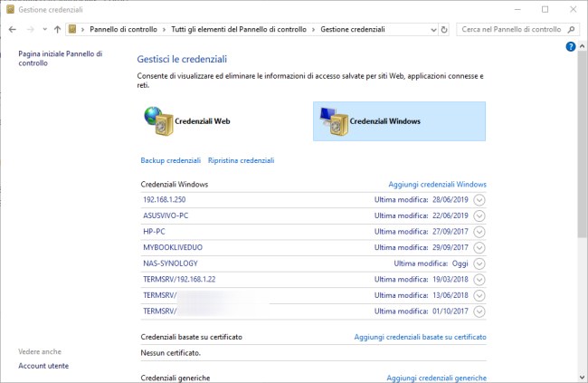The height and width of the screenshot is (383, 588).
Task: Click Aggiungi credenziali Windows link
Action: (x=437, y=185)
